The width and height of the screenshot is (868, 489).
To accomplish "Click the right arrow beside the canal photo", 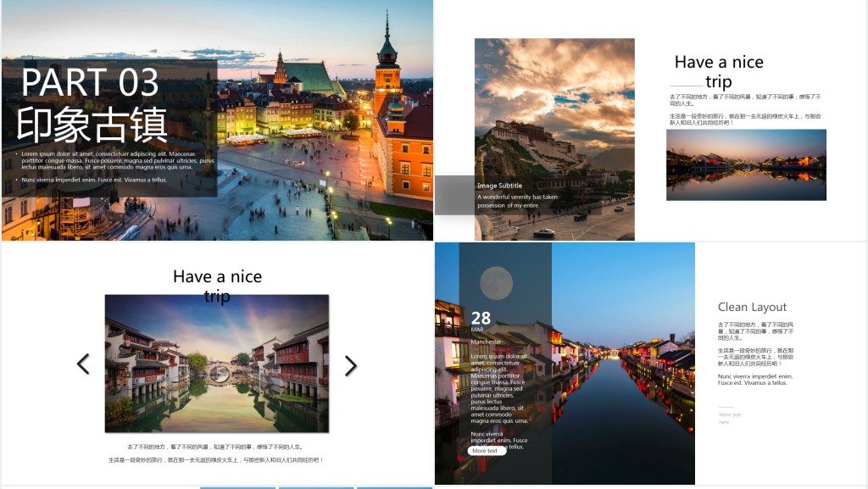I will (x=350, y=365).
